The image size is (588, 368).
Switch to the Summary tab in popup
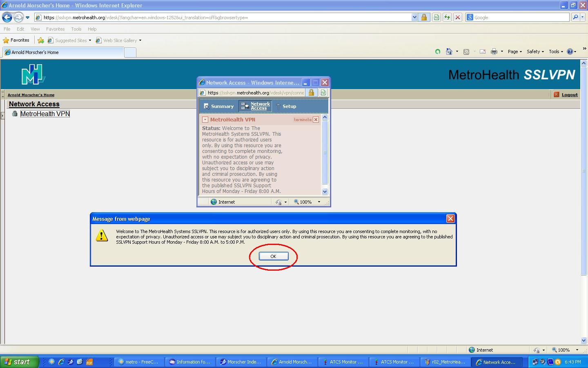point(219,106)
